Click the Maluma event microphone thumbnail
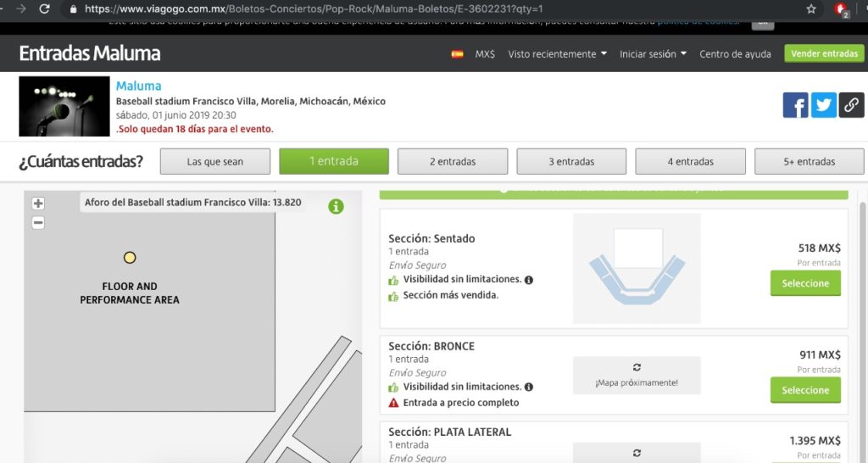This screenshot has height=463, width=868. click(64, 106)
